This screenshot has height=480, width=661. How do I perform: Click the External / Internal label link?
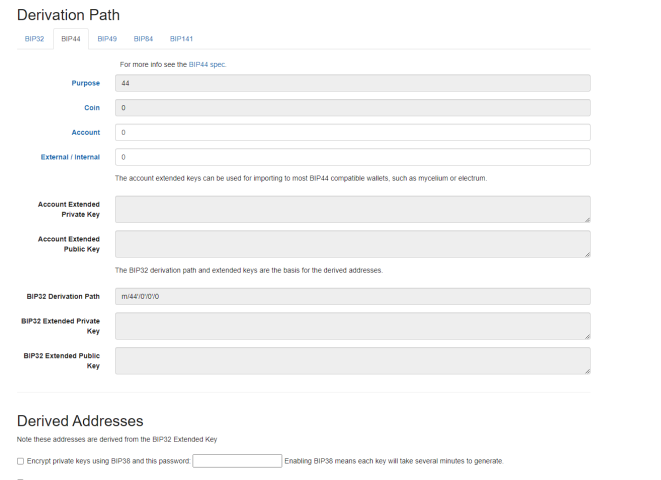coord(70,157)
